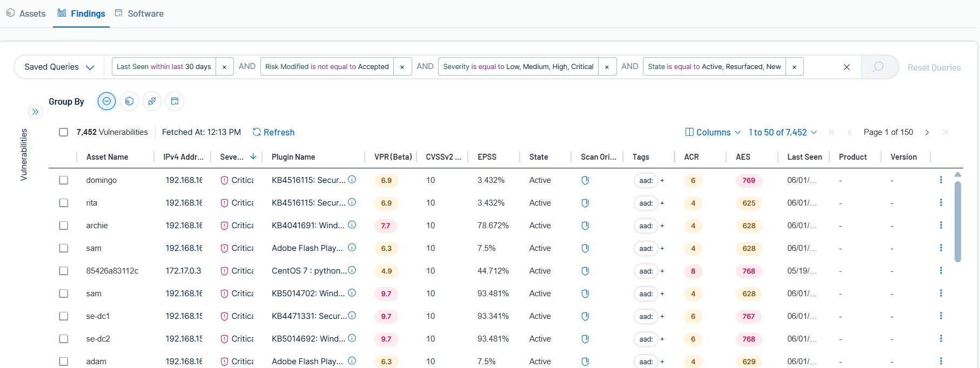Remove the State filter chip
The width and height of the screenshot is (980, 368).
(x=795, y=67)
